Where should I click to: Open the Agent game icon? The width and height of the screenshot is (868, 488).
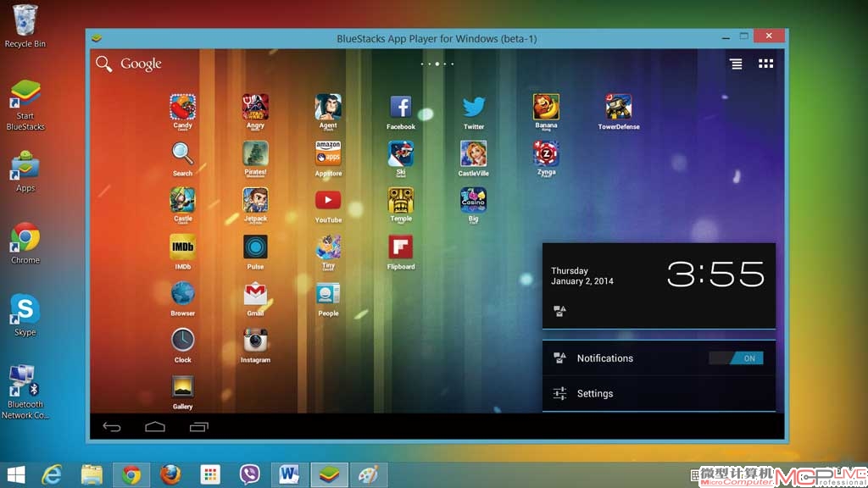[328, 108]
